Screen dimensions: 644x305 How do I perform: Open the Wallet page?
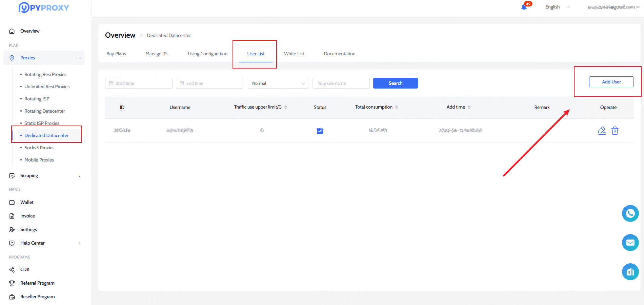coord(27,202)
